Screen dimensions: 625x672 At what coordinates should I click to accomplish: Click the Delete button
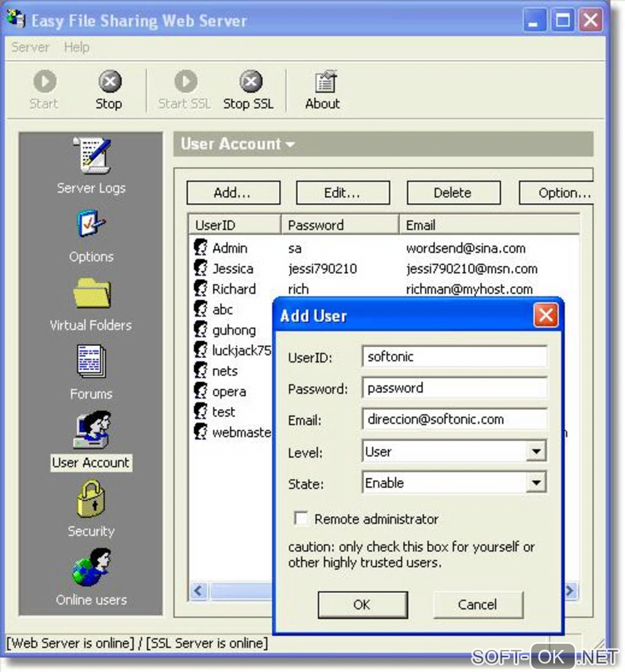pos(453,193)
